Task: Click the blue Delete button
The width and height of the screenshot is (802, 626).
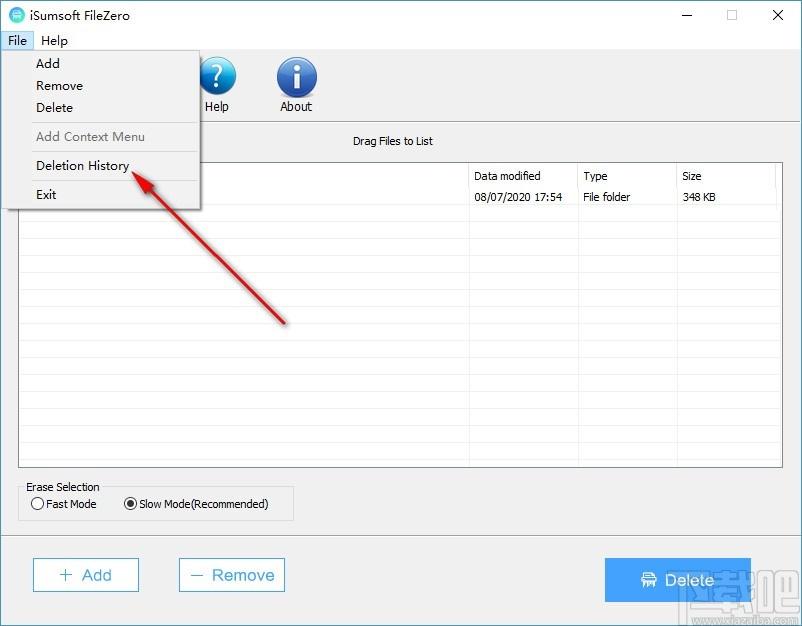Action: (677, 580)
